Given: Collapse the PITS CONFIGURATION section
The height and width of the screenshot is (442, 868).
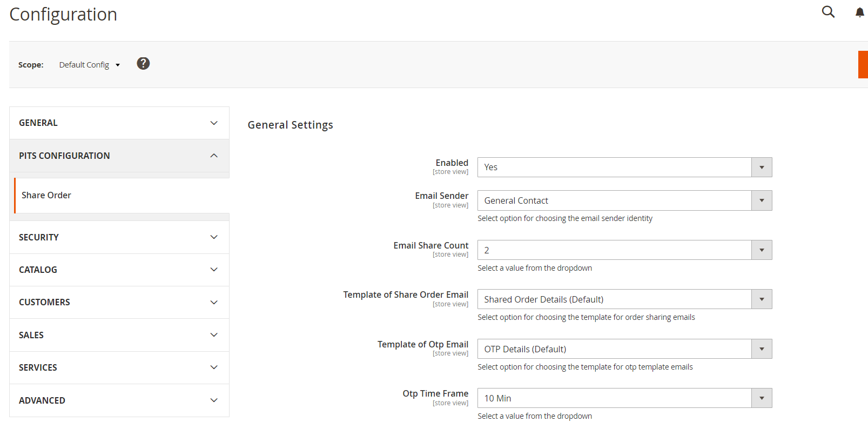Looking at the screenshot, I should point(119,156).
